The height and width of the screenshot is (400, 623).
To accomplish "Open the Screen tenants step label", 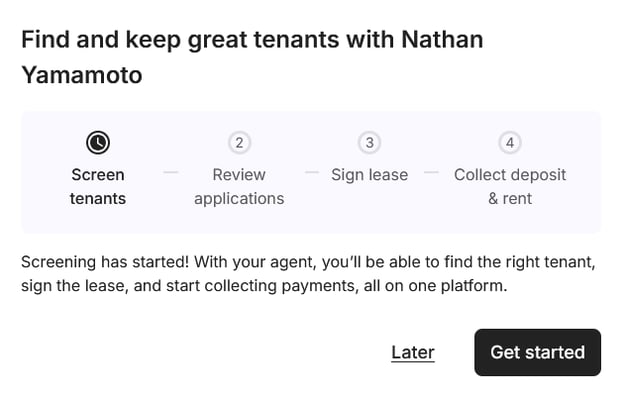I will (98, 187).
